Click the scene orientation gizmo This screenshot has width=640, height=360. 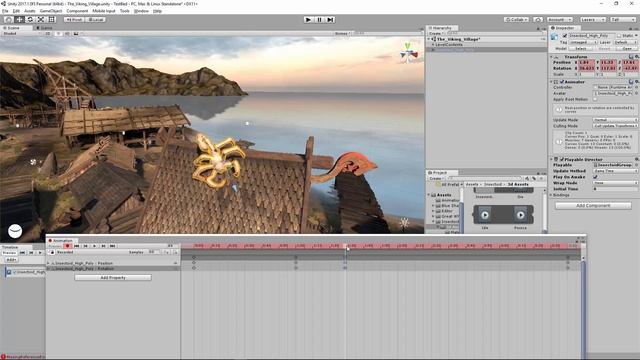[x=408, y=53]
